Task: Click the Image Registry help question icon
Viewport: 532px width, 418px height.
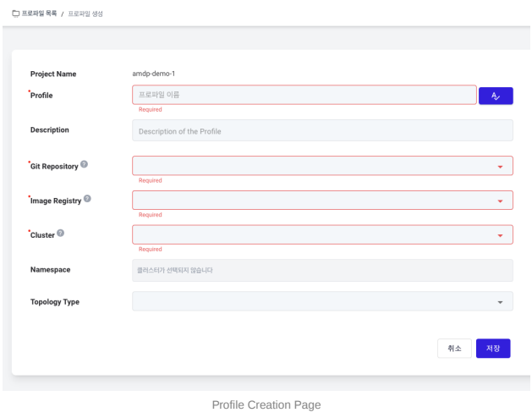Action: pos(87,199)
